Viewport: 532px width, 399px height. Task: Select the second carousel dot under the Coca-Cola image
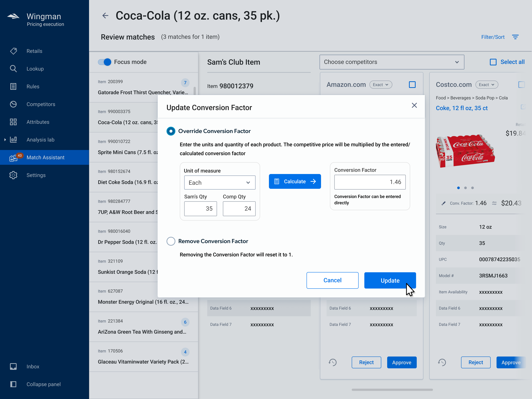tap(466, 188)
